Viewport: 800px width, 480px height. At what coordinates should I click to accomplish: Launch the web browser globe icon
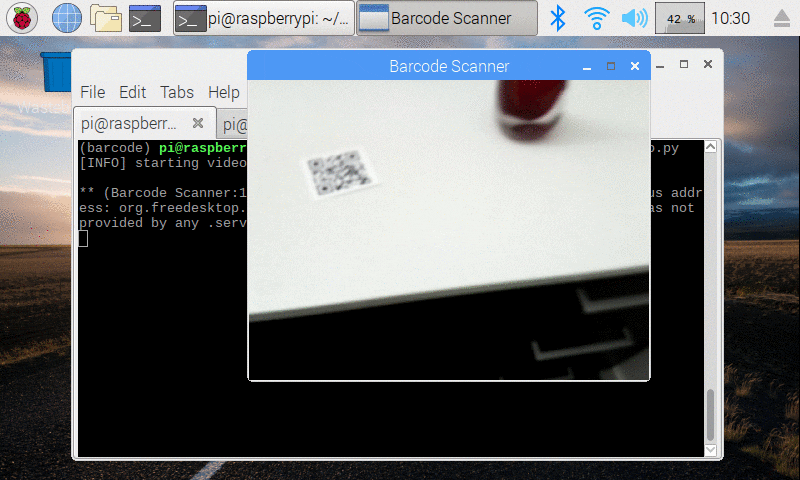66,18
